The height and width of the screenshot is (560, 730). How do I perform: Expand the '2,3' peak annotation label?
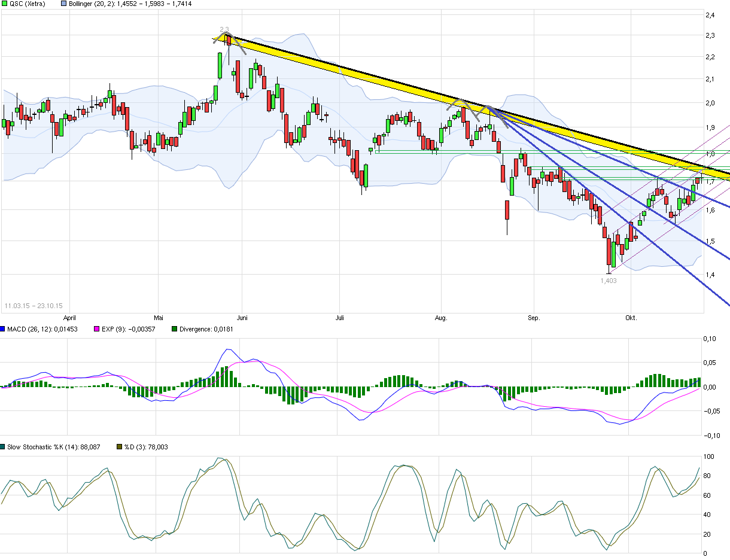pyautogui.click(x=226, y=28)
